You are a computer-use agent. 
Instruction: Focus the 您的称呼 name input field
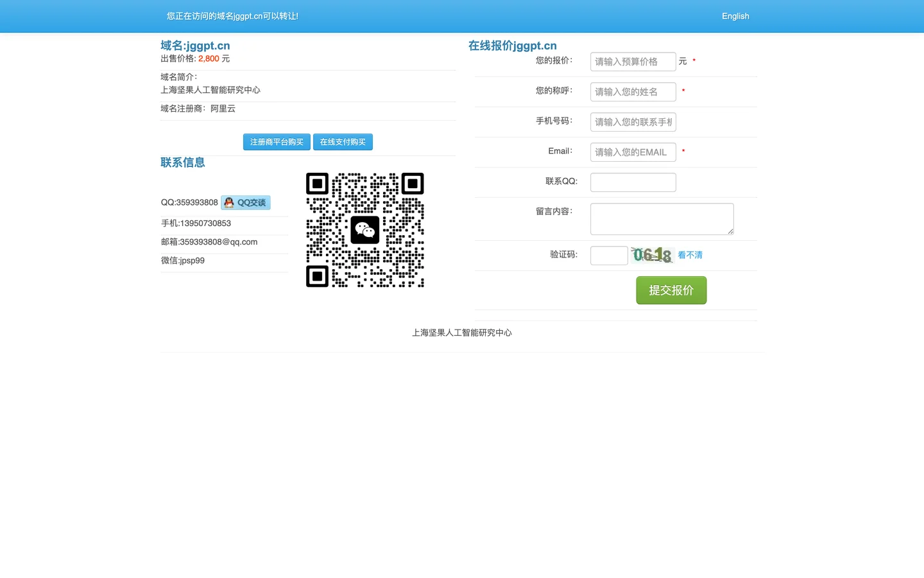[633, 92]
